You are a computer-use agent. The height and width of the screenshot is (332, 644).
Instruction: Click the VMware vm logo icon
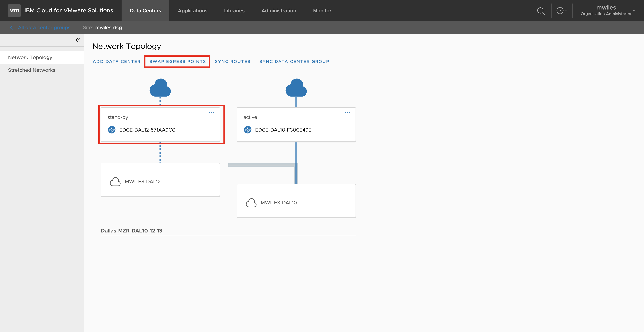(14, 11)
